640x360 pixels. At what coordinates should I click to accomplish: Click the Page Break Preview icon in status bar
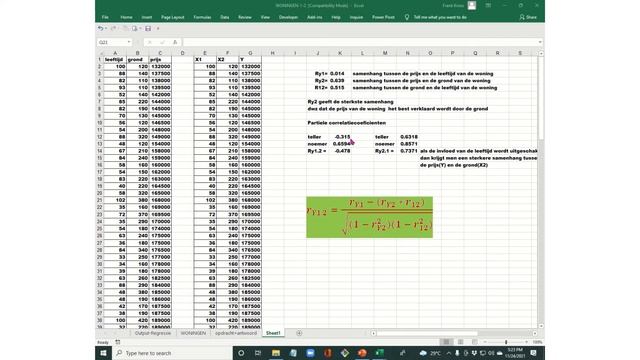click(474, 342)
